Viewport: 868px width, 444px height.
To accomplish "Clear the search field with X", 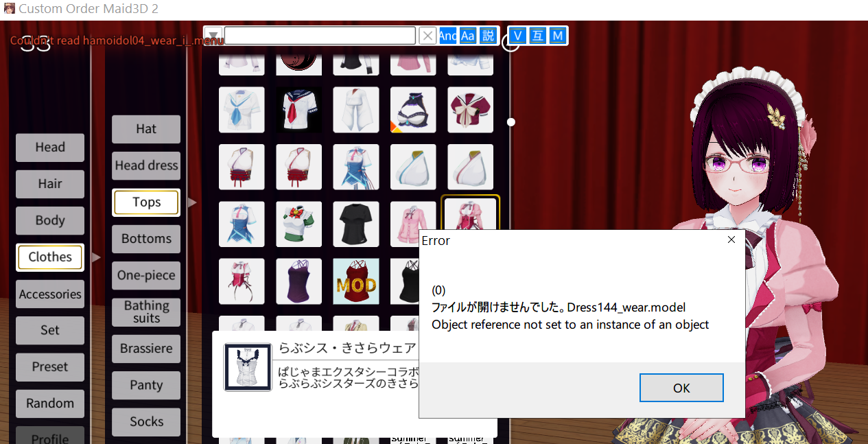I will tap(427, 36).
